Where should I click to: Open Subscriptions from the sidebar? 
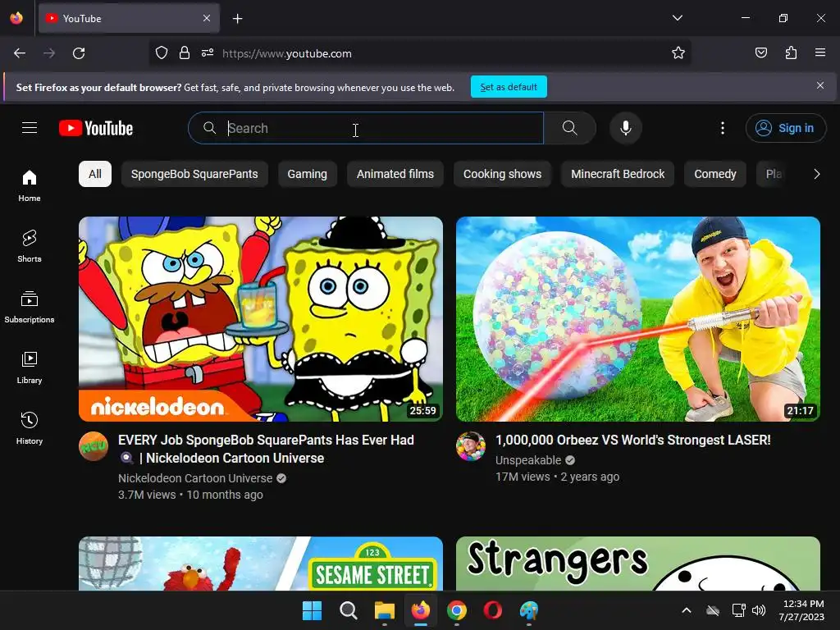pos(30,307)
